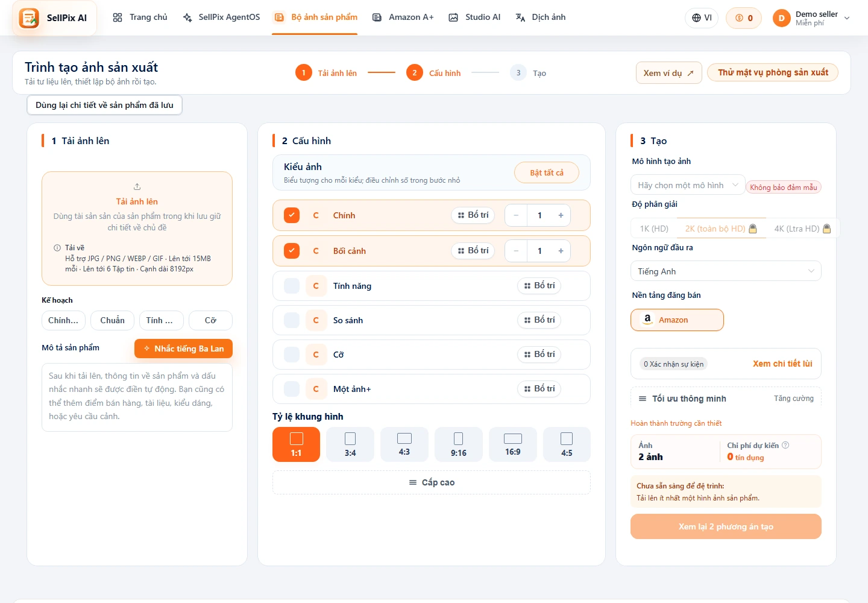The image size is (868, 603).
Task: Click the coin credits balance icon
Action: 739,18
